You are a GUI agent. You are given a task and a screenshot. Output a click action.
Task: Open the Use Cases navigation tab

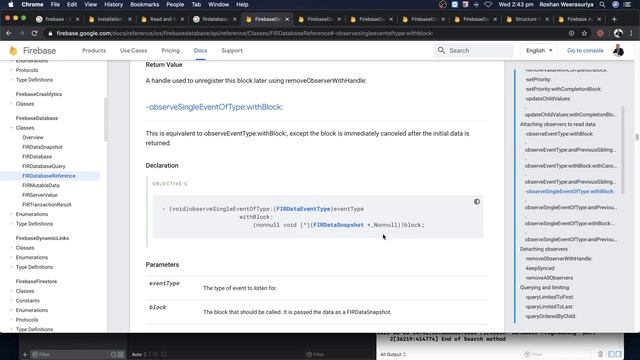tap(133, 51)
